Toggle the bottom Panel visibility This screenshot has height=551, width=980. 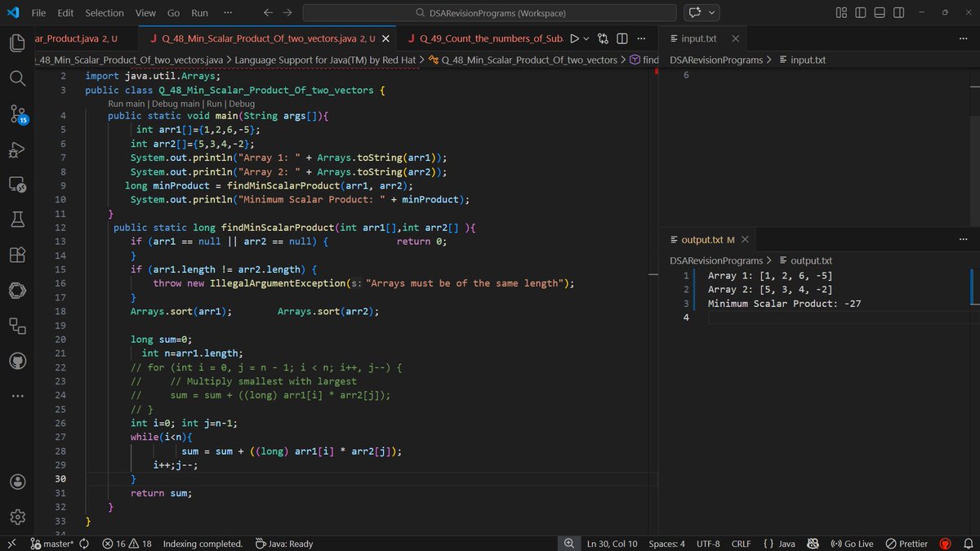[x=880, y=13]
